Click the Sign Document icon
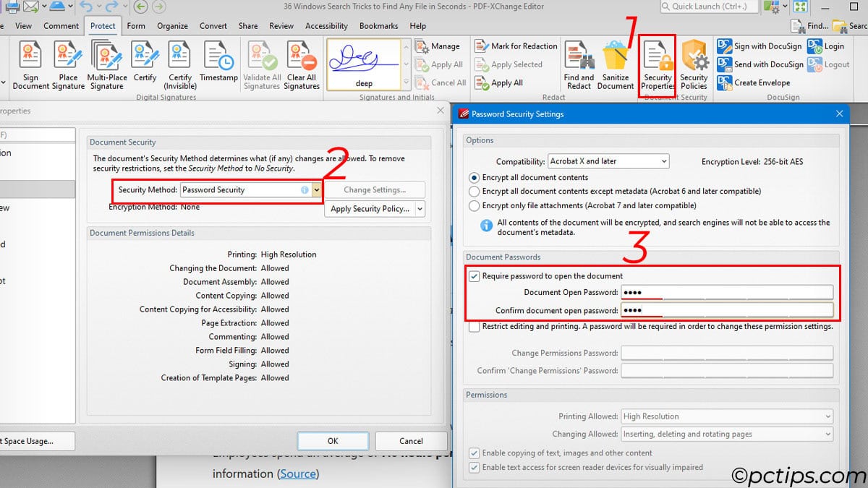 click(30, 65)
